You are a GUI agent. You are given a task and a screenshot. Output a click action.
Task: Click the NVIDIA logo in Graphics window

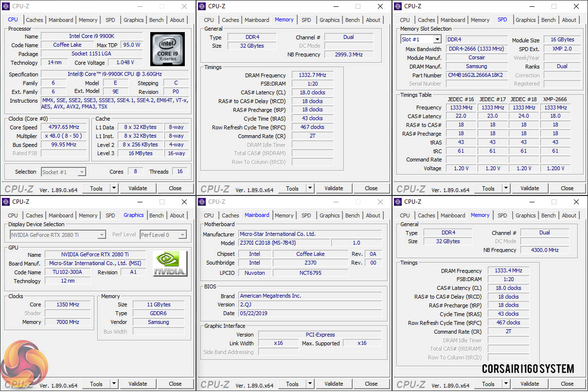pos(170,264)
